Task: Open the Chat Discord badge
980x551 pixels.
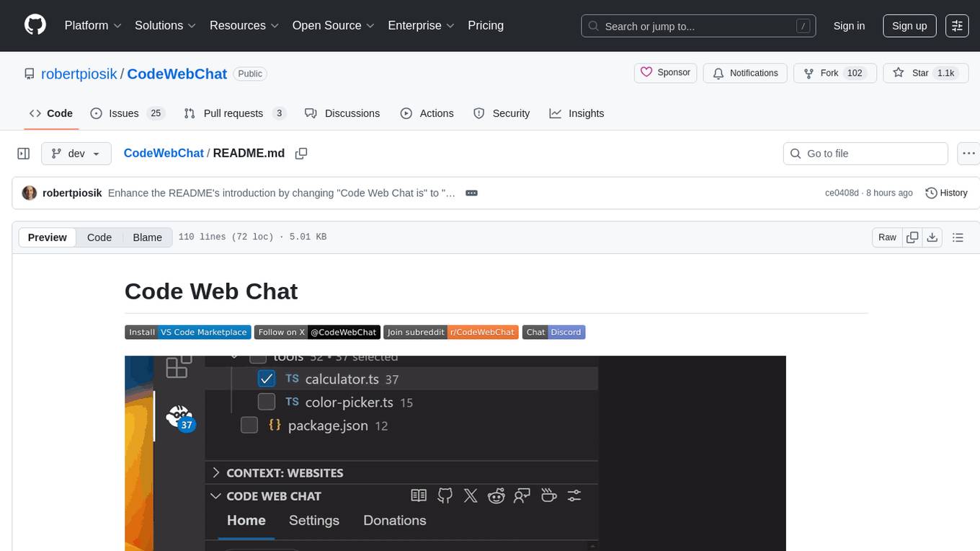Action: [553, 332]
